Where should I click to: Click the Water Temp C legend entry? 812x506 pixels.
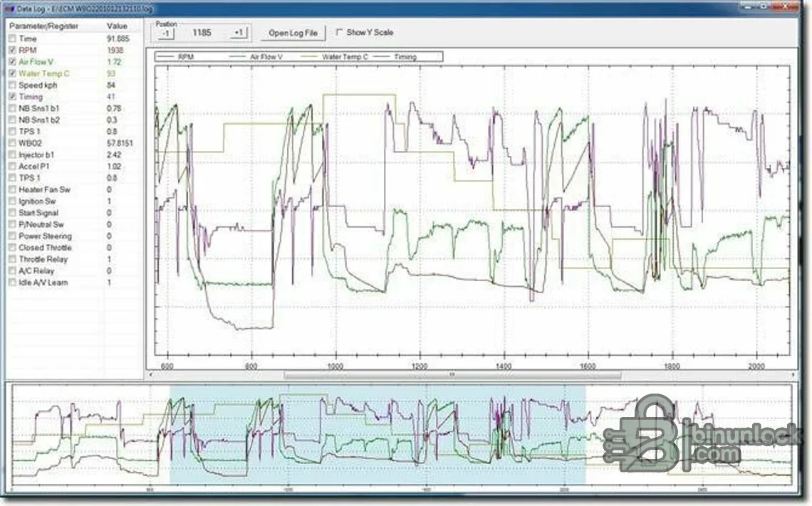point(335,57)
